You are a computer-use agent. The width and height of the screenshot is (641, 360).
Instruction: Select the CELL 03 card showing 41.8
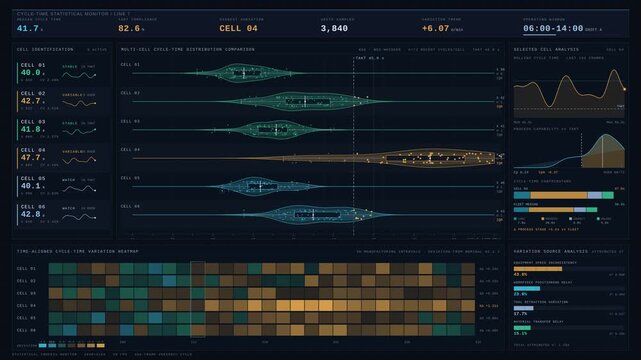63,129
